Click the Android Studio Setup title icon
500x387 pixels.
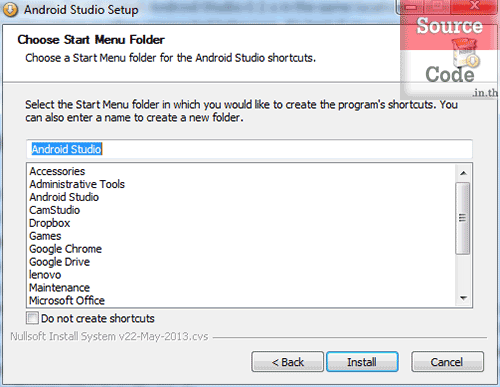(10, 10)
